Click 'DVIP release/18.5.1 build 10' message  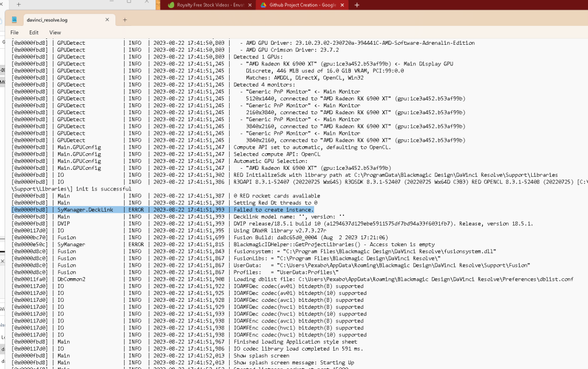pyautogui.click(x=383, y=224)
